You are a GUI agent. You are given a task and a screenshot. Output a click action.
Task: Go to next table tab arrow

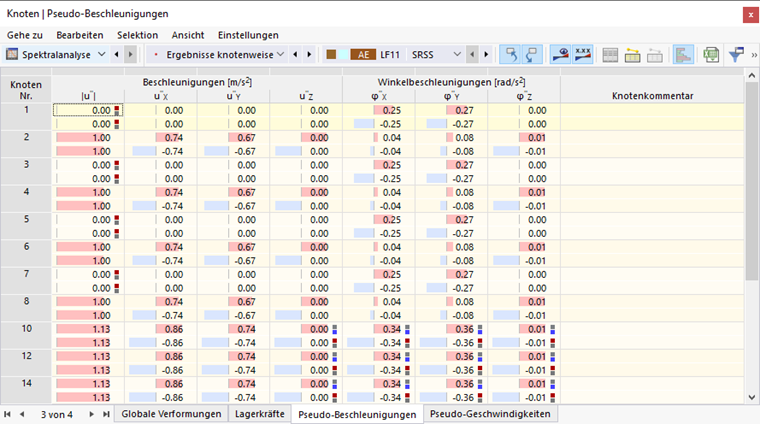[91, 414]
